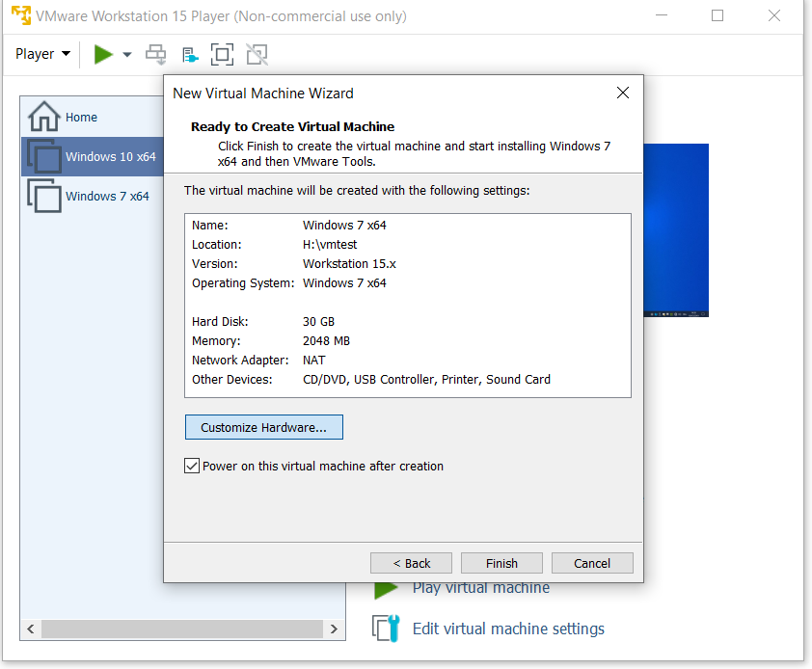Image resolution: width=812 pixels, height=669 pixels.
Task: Click the Windows 7 x64 VM icon
Action: coord(44,196)
